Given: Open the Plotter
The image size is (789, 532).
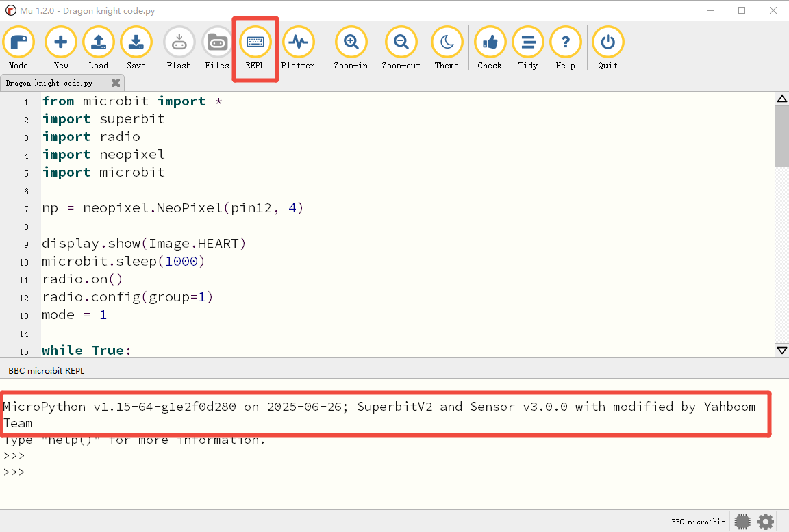Looking at the screenshot, I should [298, 49].
